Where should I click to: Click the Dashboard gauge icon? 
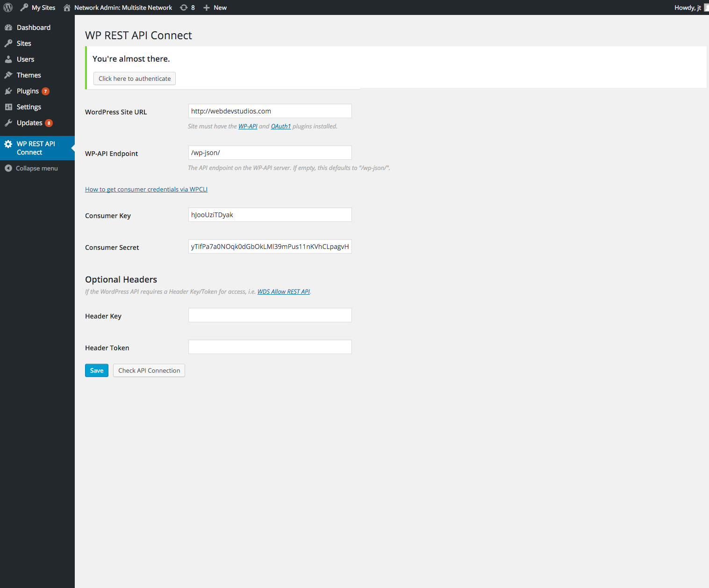click(x=8, y=28)
